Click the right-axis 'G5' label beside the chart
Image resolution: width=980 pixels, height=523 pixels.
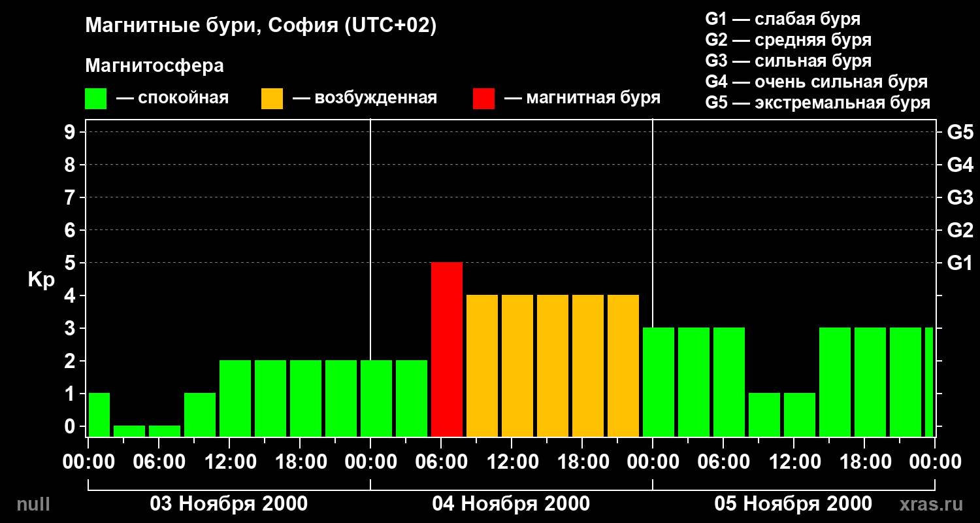(x=960, y=132)
